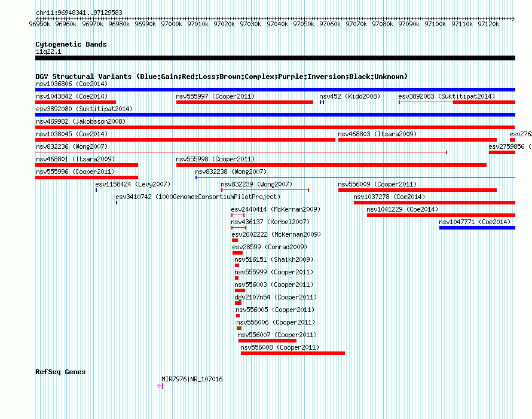Image resolution: width=532 pixels, height=419 pixels.
Task: Click the esv3410742 blue variant marker
Action: pyautogui.click(x=117, y=203)
